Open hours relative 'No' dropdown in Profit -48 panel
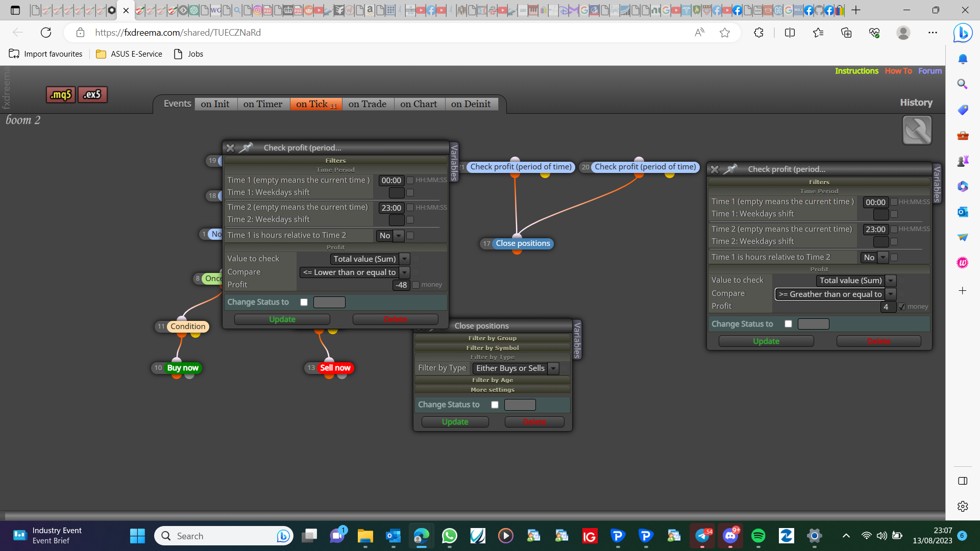This screenshot has width=980, height=551. click(390, 236)
